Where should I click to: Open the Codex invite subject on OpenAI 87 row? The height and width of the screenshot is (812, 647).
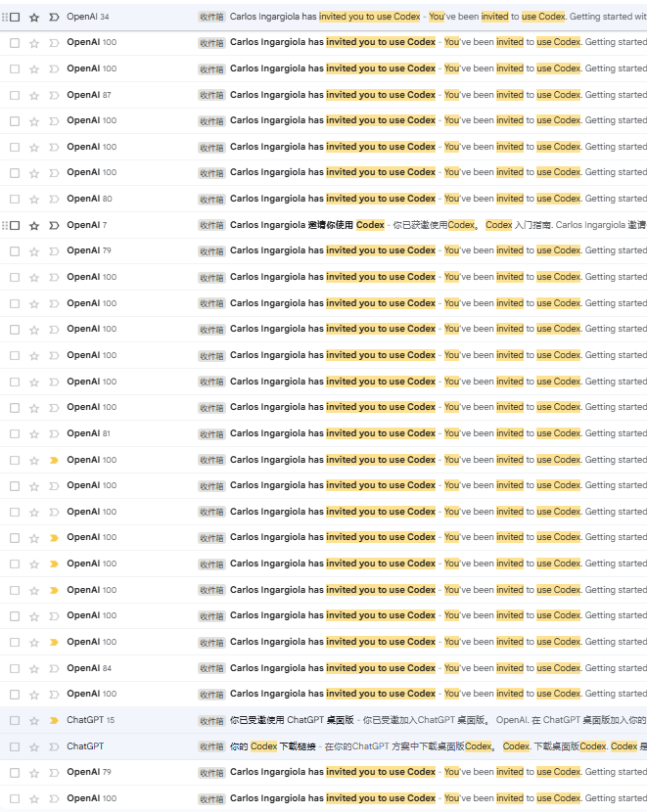[333, 95]
